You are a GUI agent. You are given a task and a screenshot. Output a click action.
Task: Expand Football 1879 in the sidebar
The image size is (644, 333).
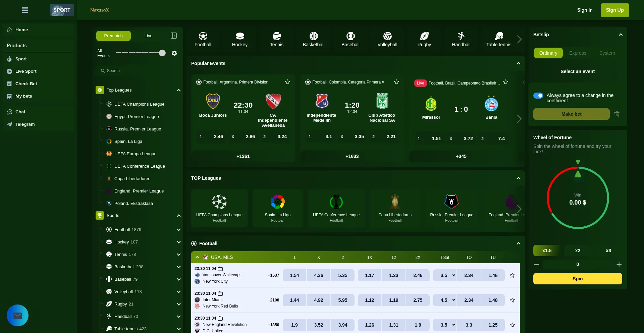(x=179, y=230)
